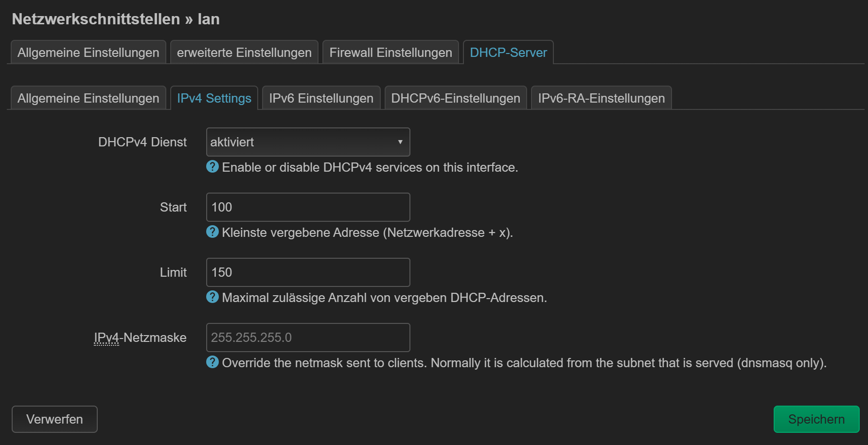Image resolution: width=868 pixels, height=445 pixels.
Task: Click the Start input field
Action: [307, 207]
